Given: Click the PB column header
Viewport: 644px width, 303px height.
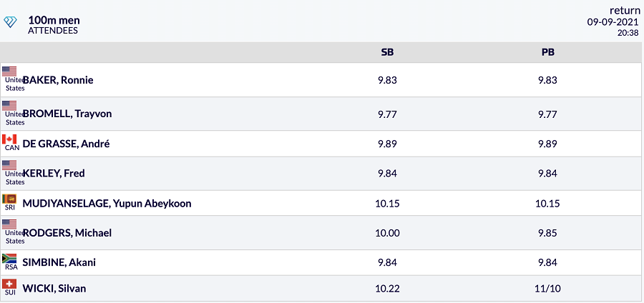Looking at the screenshot, I should (548, 52).
